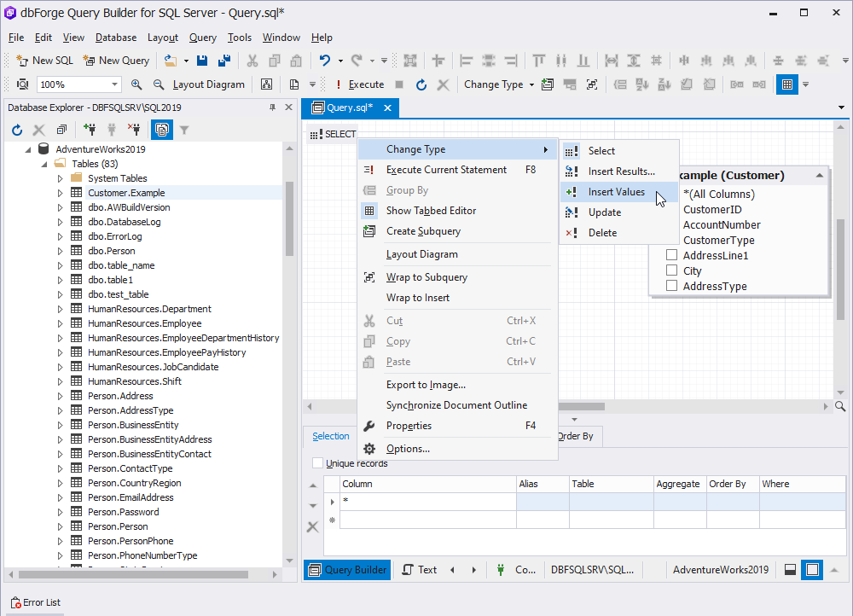Click the refresh icon next to Execute
Viewport: 853px width, 616px height.
pyautogui.click(x=421, y=84)
